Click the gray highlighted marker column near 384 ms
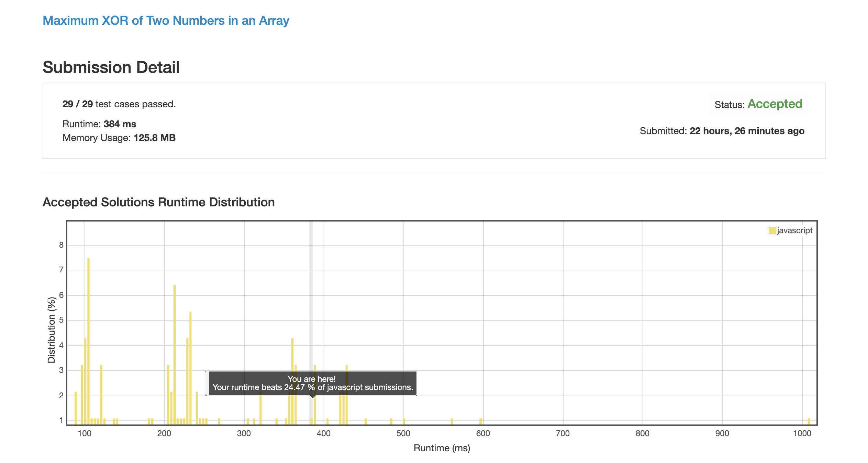The height and width of the screenshot is (463, 868). coord(311,296)
